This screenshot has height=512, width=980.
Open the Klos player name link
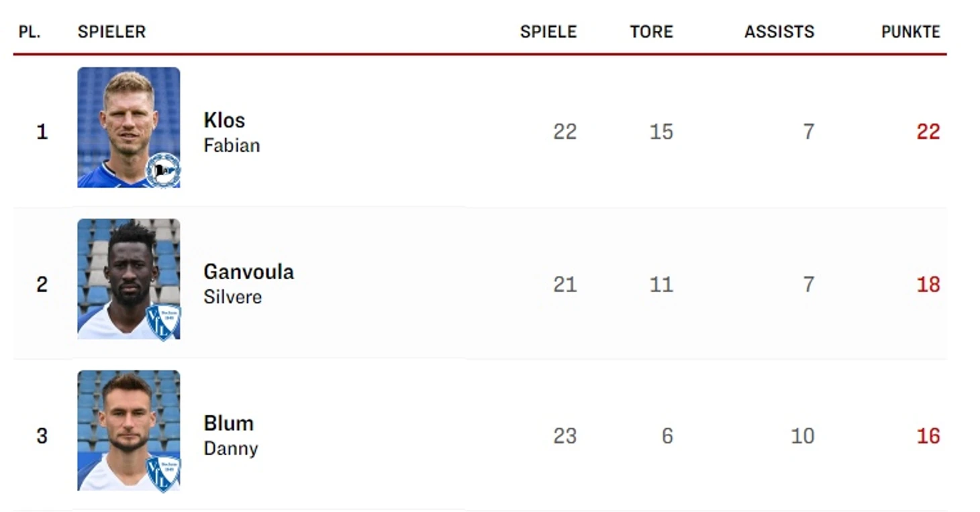pyautogui.click(x=224, y=120)
